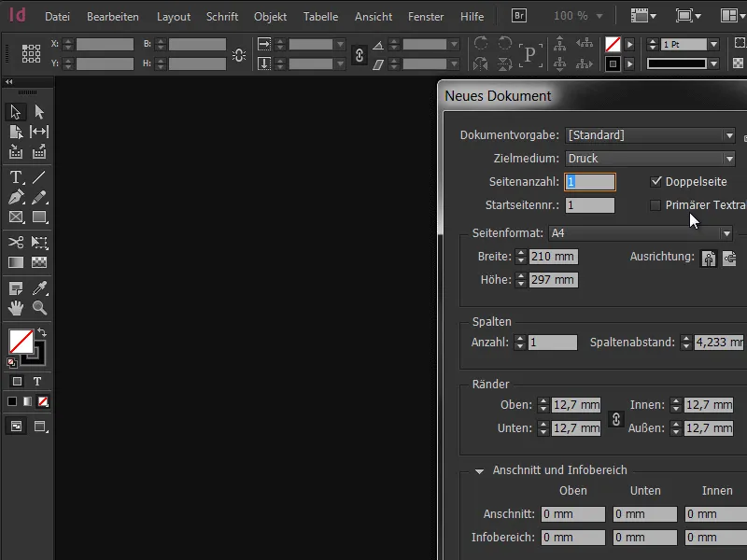Select landscape orientation icon in Ausrichtung
The image size is (747, 560).
[729, 259]
